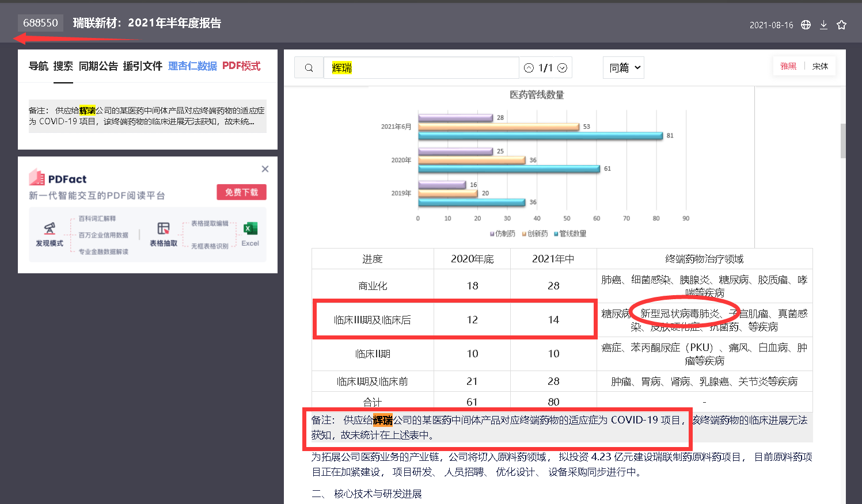
Task: Go to next search match
Action: pyautogui.click(x=563, y=68)
